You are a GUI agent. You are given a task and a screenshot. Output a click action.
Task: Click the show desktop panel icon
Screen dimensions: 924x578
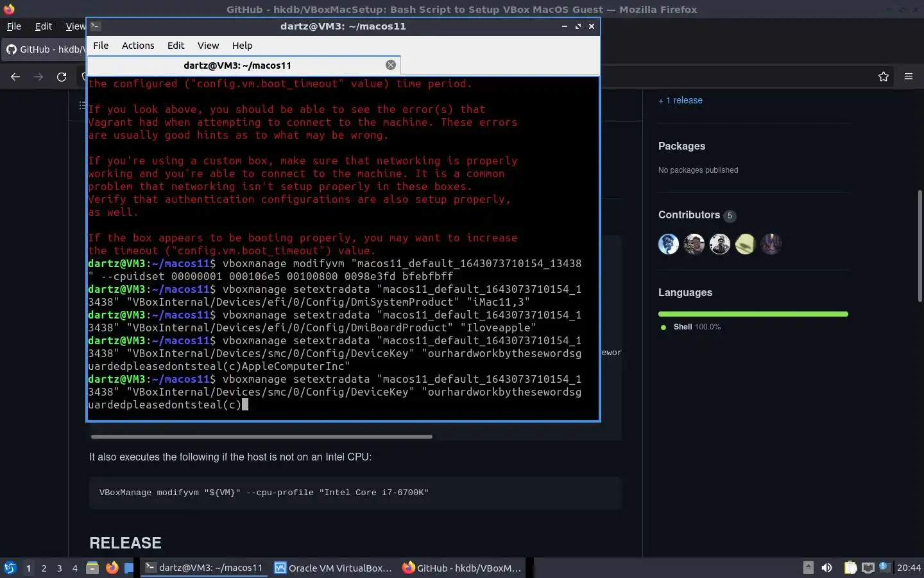coord(130,568)
